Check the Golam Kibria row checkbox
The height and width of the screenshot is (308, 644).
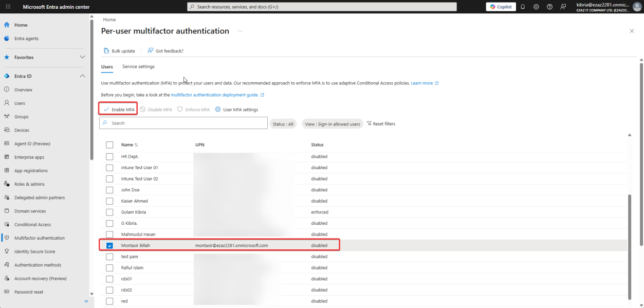(109, 212)
